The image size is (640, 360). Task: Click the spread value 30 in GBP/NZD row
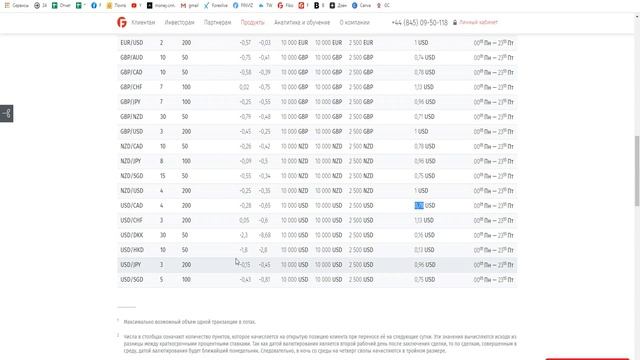pyautogui.click(x=163, y=117)
